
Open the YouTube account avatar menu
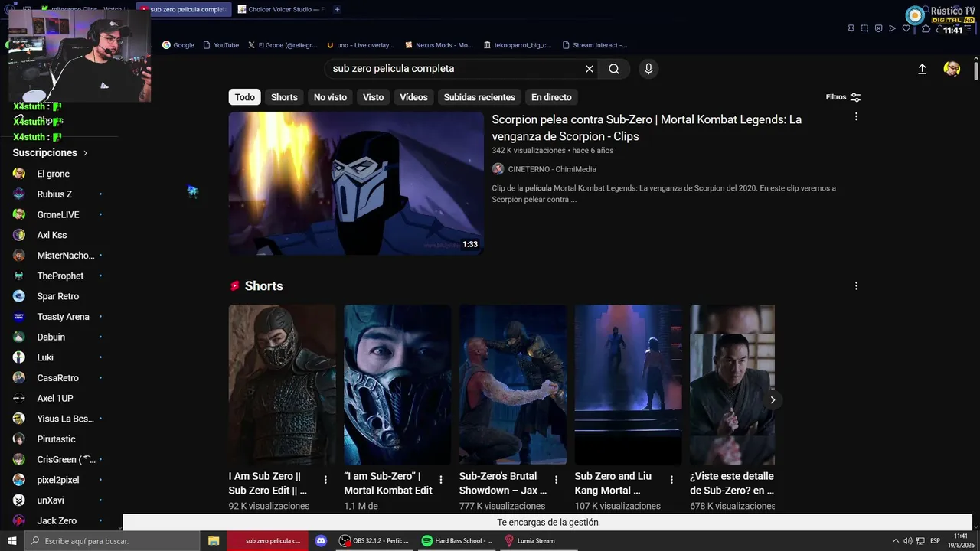pos(952,69)
